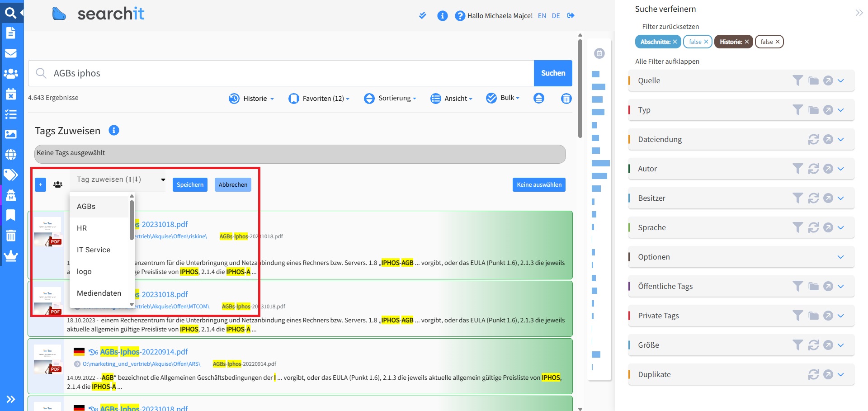Click the trash icon in results toolbar
The height and width of the screenshot is (411, 868).
(x=566, y=98)
